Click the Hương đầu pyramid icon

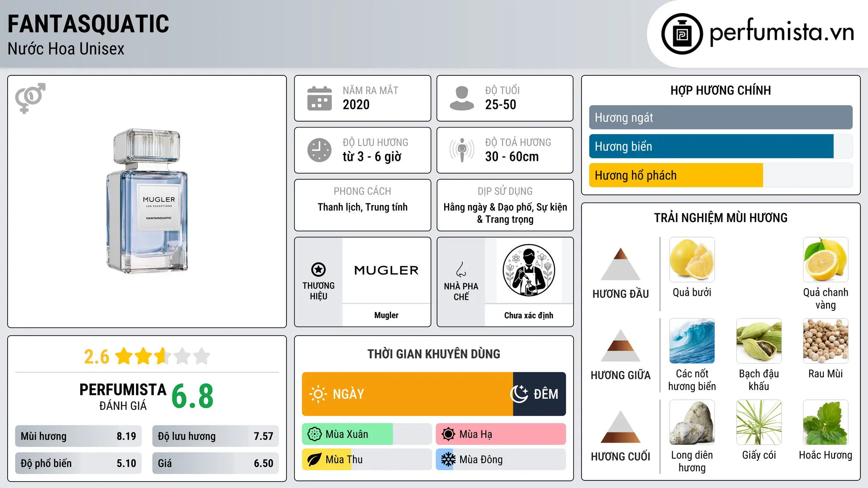[x=620, y=264]
